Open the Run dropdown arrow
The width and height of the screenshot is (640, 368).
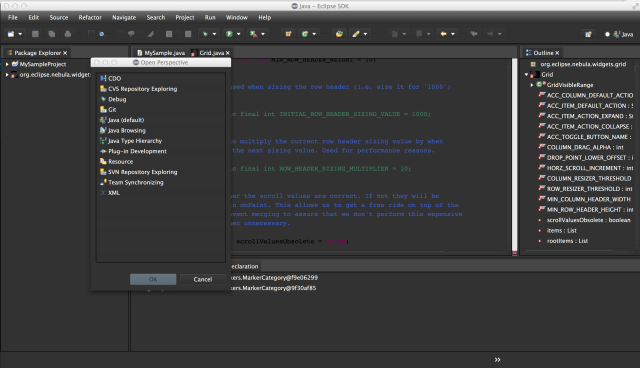pos(239,34)
